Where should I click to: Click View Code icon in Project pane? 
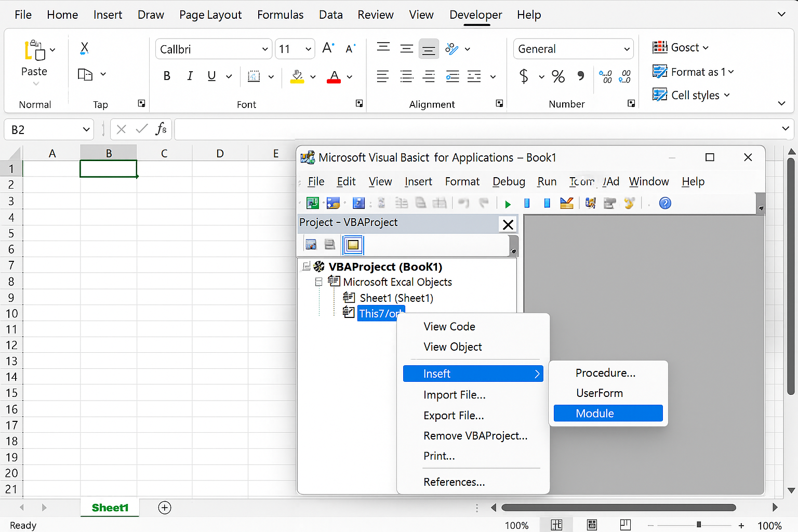pyautogui.click(x=311, y=245)
